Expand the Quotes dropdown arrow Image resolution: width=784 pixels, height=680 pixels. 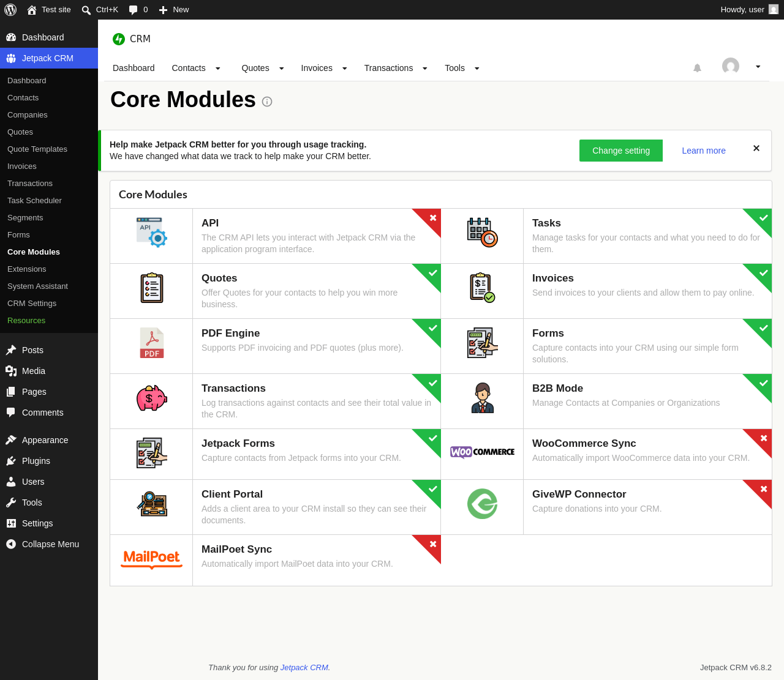281,69
